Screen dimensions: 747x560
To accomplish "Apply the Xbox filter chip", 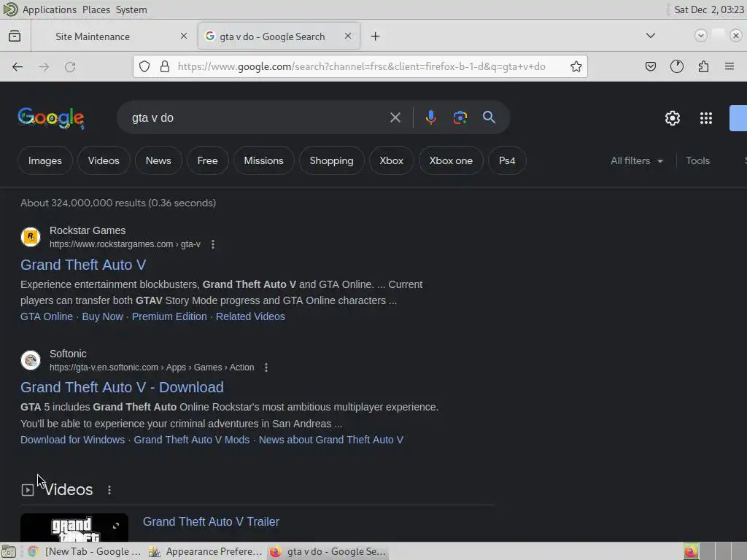I will pos(391,161).
